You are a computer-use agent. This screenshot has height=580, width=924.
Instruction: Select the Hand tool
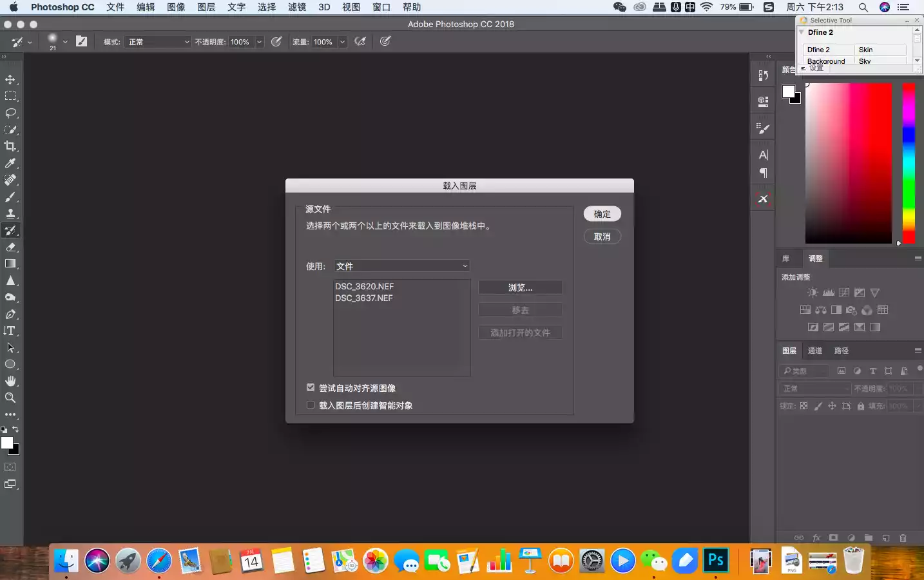10,381
